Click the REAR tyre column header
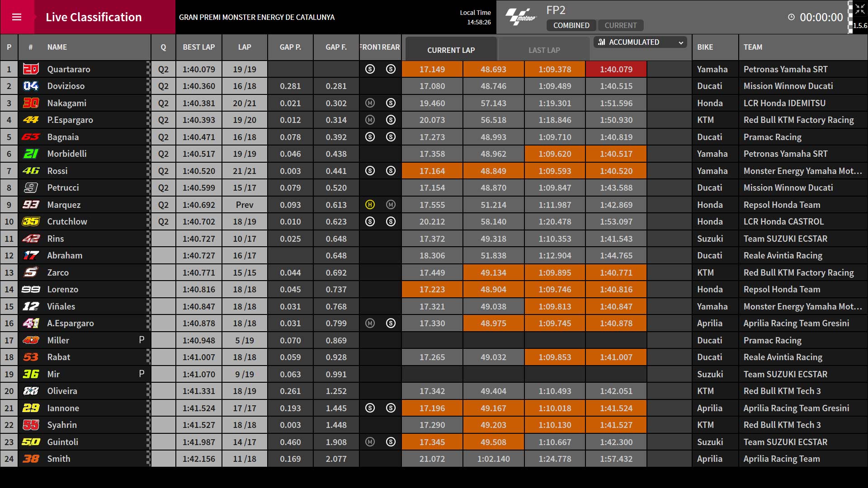The height and width of the screenshot is (488, 868). [391, 47]
